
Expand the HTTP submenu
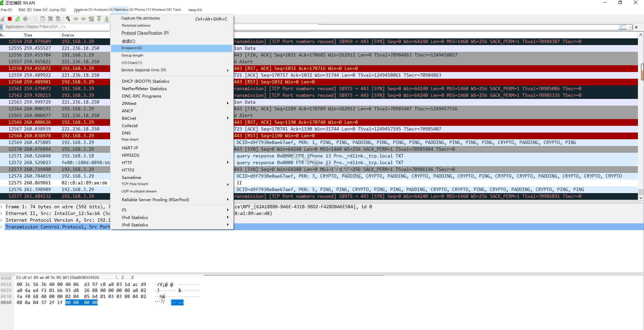[x=172, y=163]
